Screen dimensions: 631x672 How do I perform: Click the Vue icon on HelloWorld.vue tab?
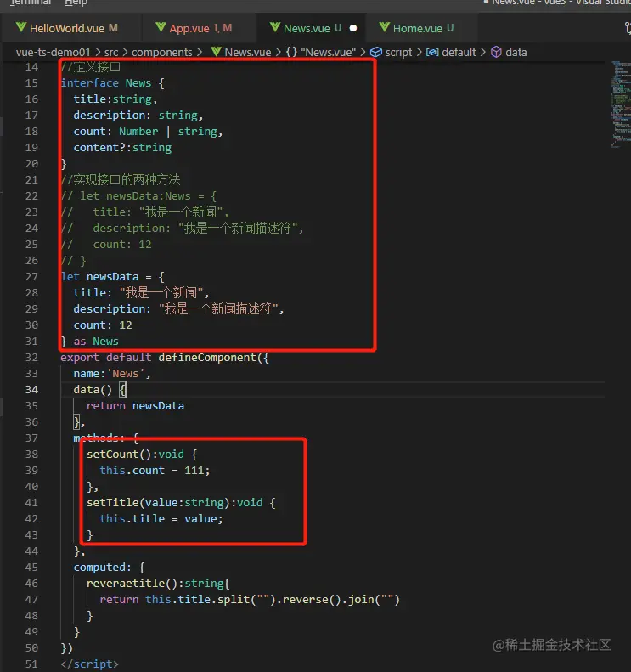[21, 27]
